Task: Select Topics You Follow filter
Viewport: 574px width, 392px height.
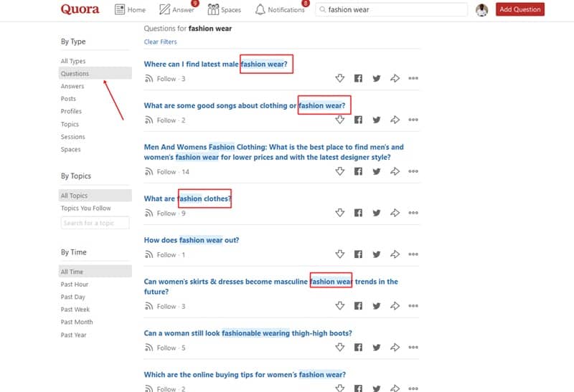Action: (x=86, y=209)
